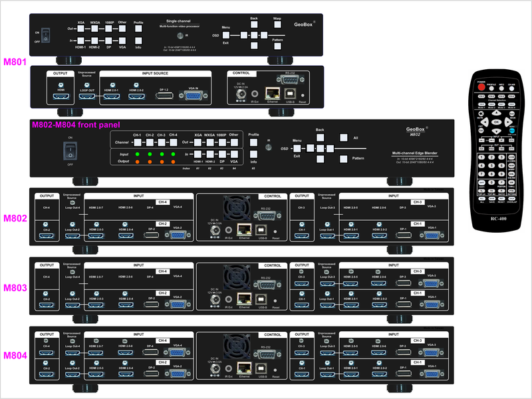
Task: Toggle the M802-M804 front panel power rocker switch
Action: [70, 151]
